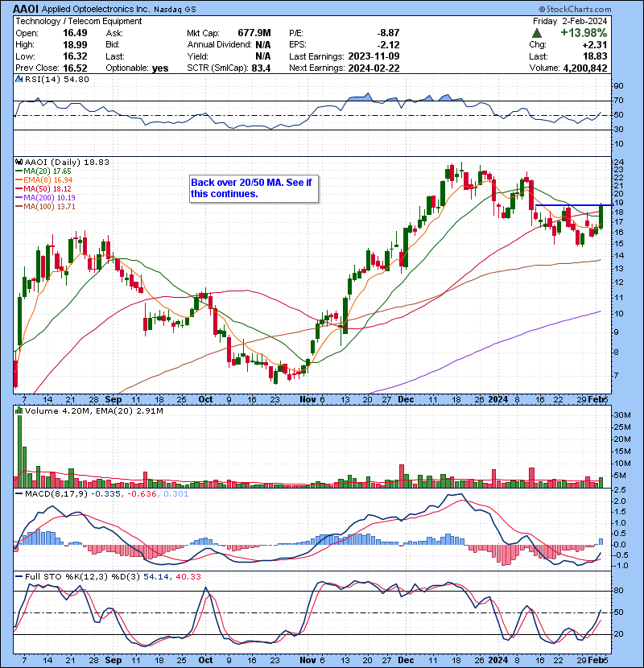Click the date Friday 2-Feb-2024
The image size is (644, 668).
570,21
